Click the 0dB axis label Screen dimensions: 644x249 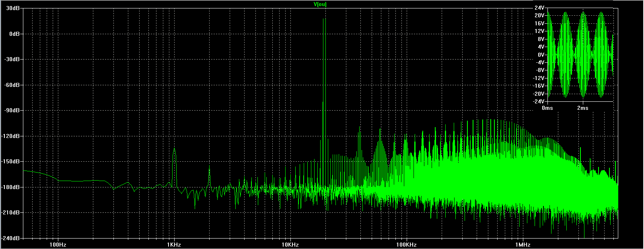pyautogui.click(x=14, y=34)
